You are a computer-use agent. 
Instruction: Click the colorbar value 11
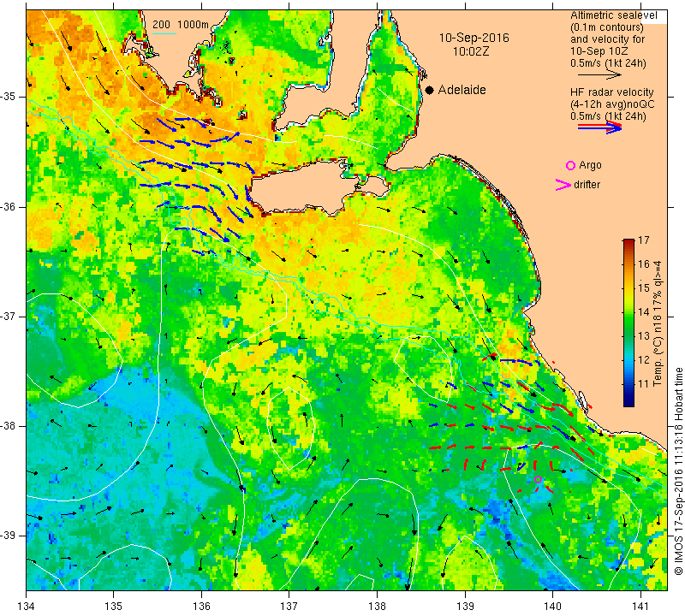click(x=644, y=384)
